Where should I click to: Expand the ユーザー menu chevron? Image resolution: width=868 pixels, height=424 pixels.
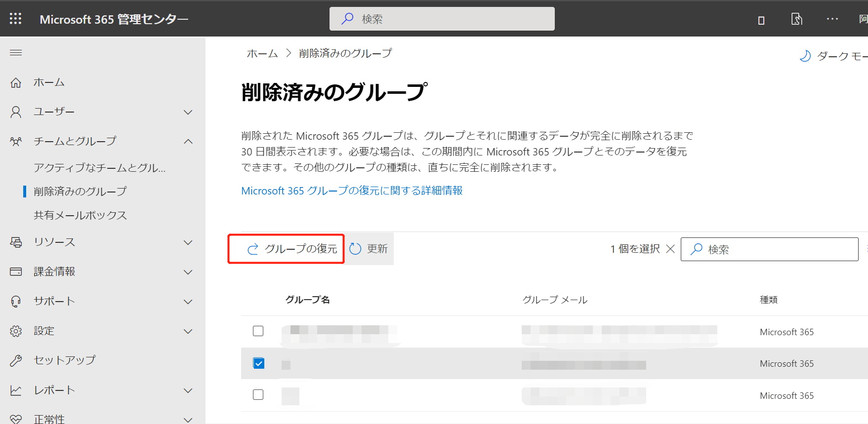pyautogui.click(x=188, y=112)
